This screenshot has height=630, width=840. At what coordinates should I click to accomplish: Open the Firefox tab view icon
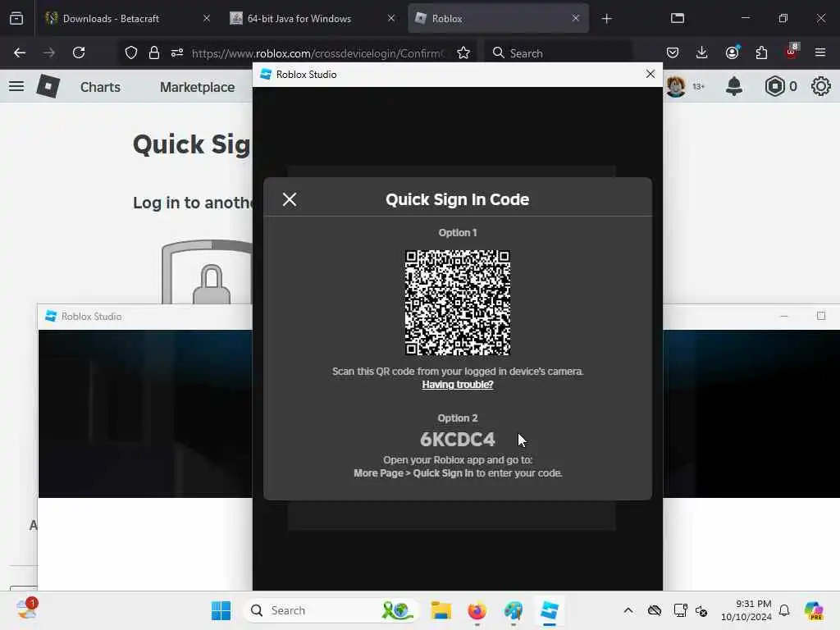pyautogui.click(x=678, y=18)
